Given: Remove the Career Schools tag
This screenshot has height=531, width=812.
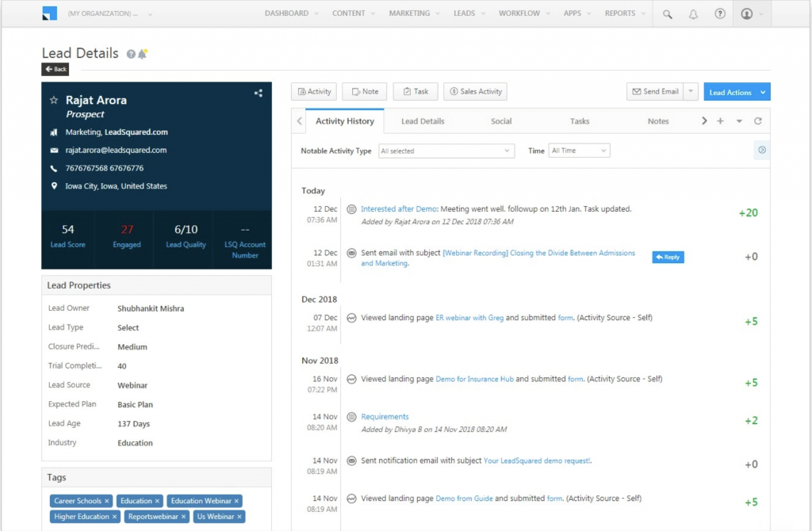Looking at the screenshot, I should [107, 501].
